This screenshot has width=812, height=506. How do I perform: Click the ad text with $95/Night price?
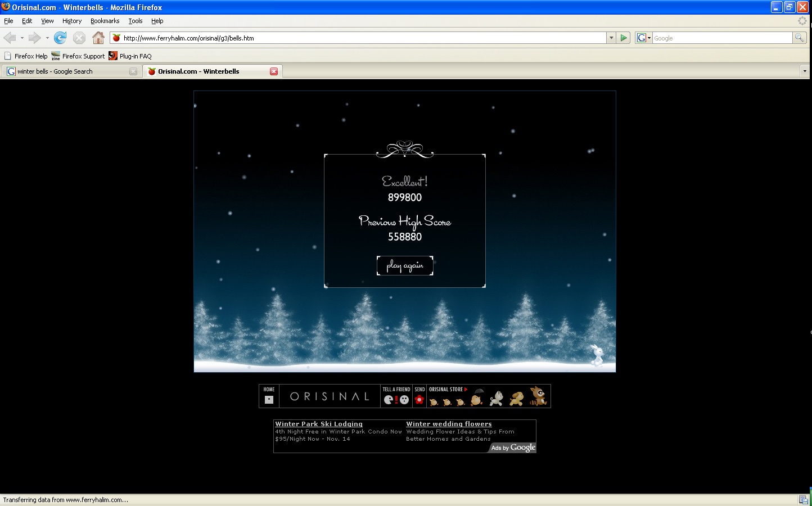click(313, 439)
